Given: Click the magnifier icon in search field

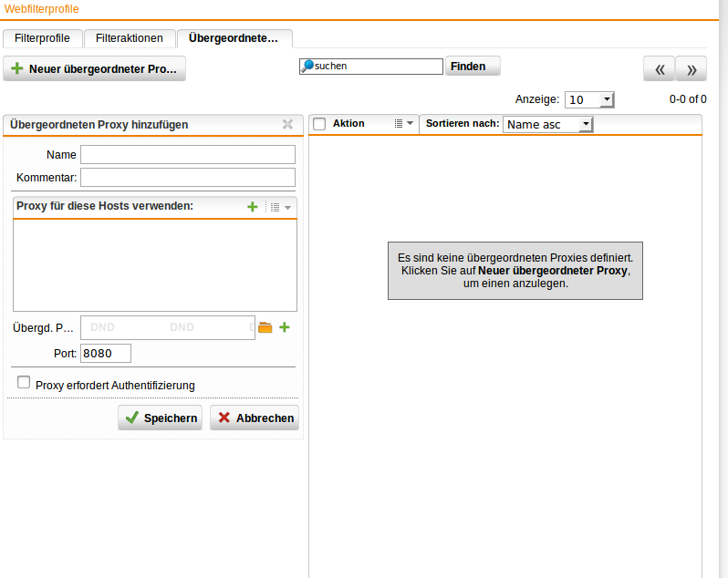Looking at the screenshot, I should 307,66.
